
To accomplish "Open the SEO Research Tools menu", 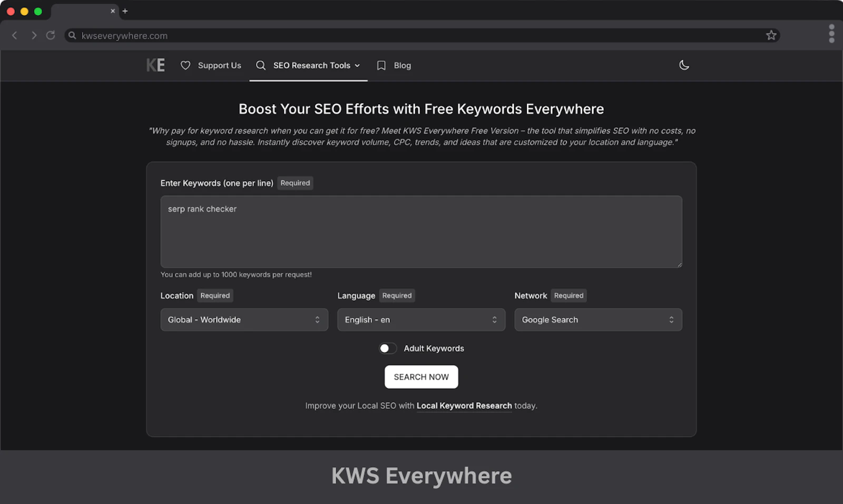I will click(308, 65).
